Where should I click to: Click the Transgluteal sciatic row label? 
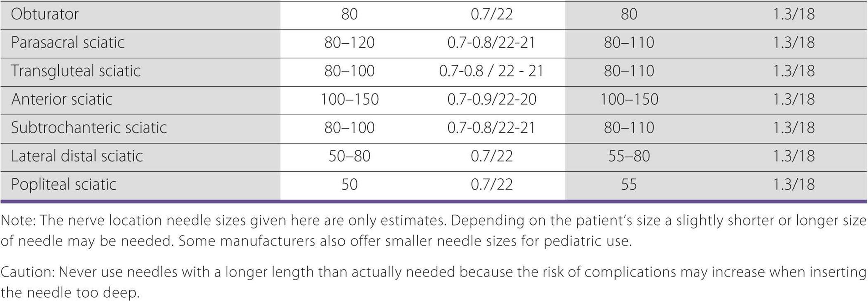pos(76,71)
